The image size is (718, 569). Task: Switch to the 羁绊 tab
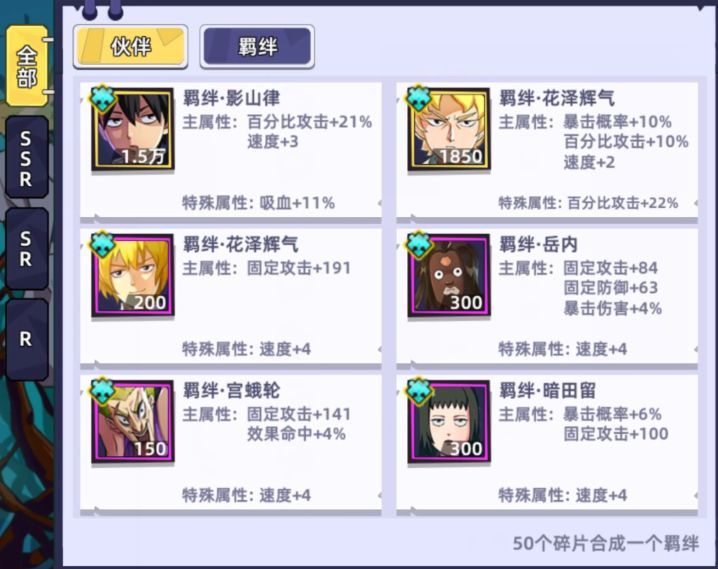tap(257, 47)
